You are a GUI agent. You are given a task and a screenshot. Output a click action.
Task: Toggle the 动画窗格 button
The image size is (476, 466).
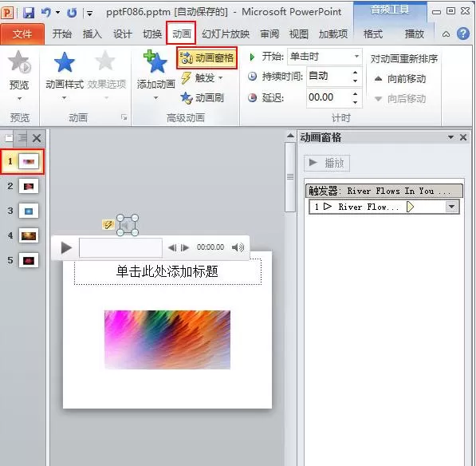(x=207, y=57)
